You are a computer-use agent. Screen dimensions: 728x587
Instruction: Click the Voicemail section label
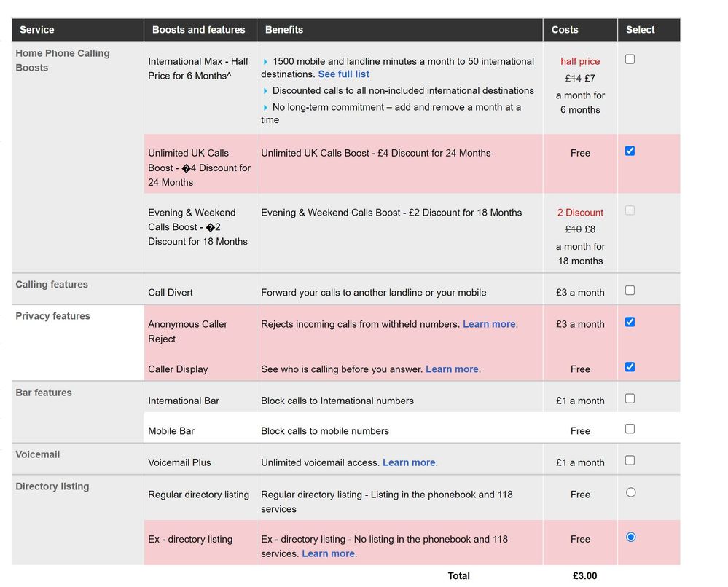tap(38, 454)
